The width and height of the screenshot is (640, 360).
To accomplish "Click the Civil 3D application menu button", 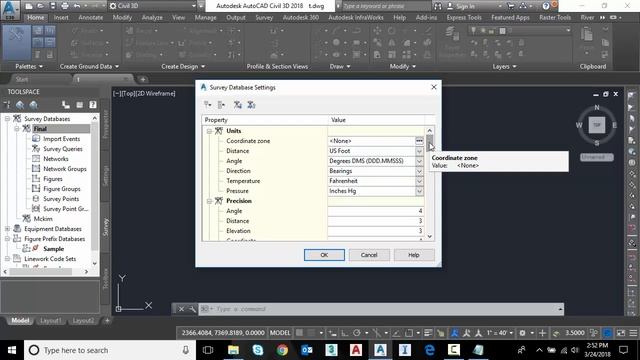I will (10, 10).
